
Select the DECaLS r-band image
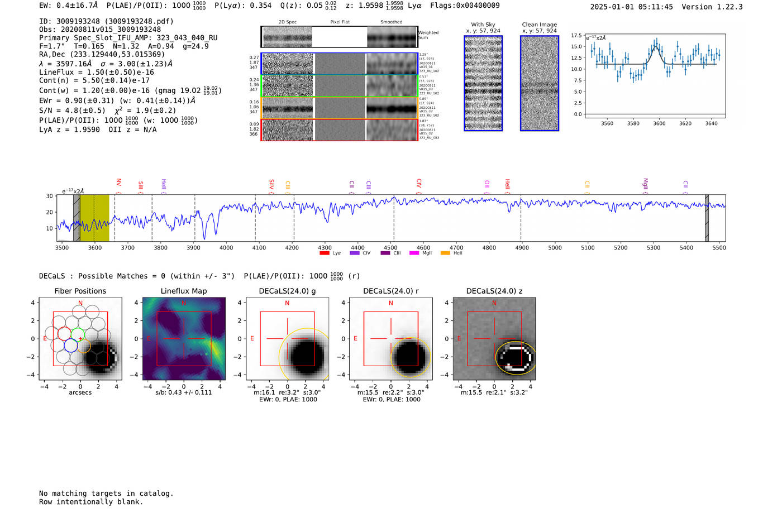click(390, 339)
